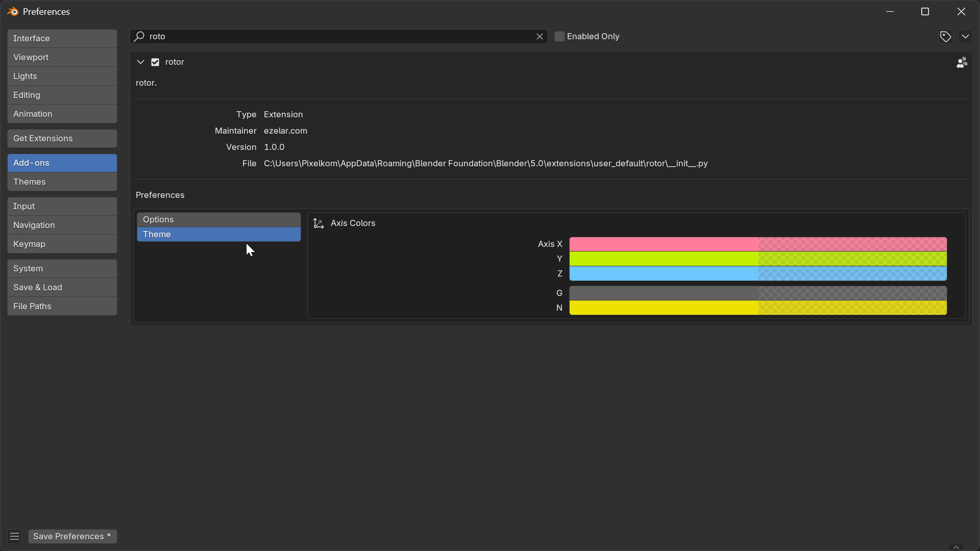Click the Axis Colors manipulator icon
980x551 pixels.
click(318, 223)
